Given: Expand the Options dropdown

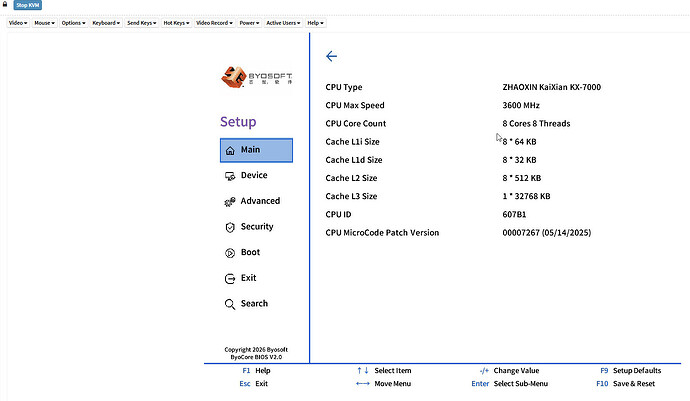Looking at the screenshot, I should 73,23.
